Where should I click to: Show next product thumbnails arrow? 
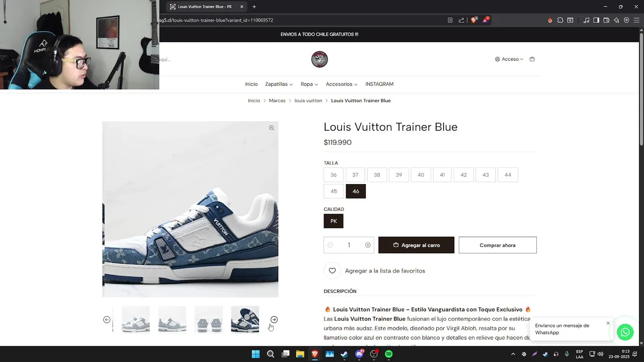click(274, 320)
